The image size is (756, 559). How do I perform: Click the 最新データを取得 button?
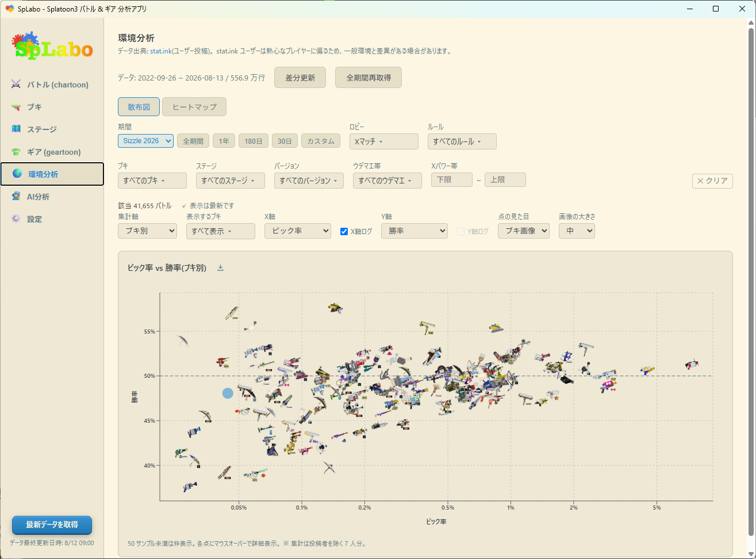pyautogui.click(x=52, y=525)
